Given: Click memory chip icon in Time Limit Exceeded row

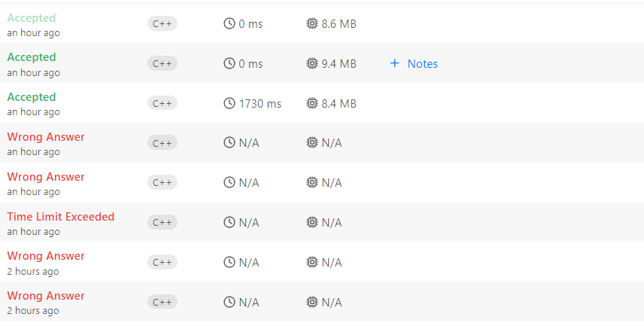Looking at the screenshot, I should 312,222.
